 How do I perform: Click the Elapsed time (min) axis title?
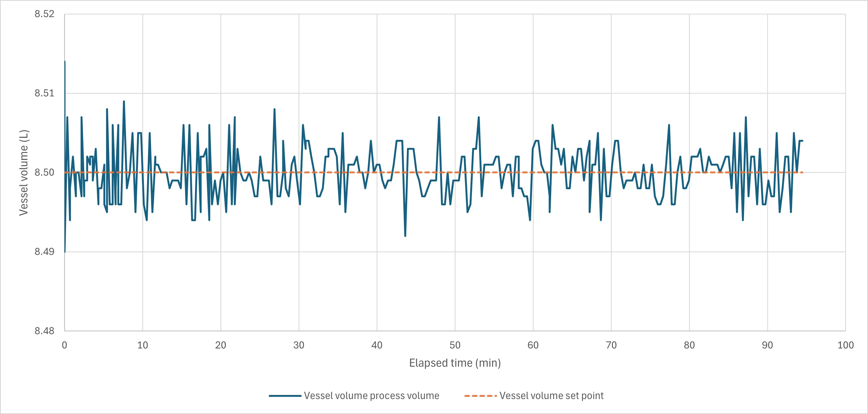(455, 363)
